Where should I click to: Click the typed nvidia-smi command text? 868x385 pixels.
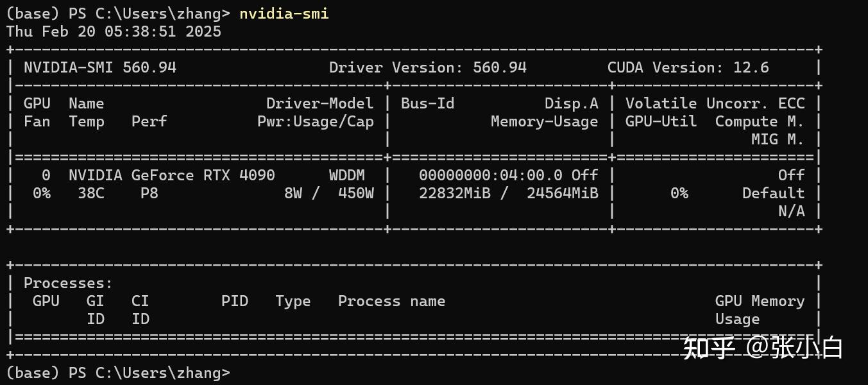(284, 13)
